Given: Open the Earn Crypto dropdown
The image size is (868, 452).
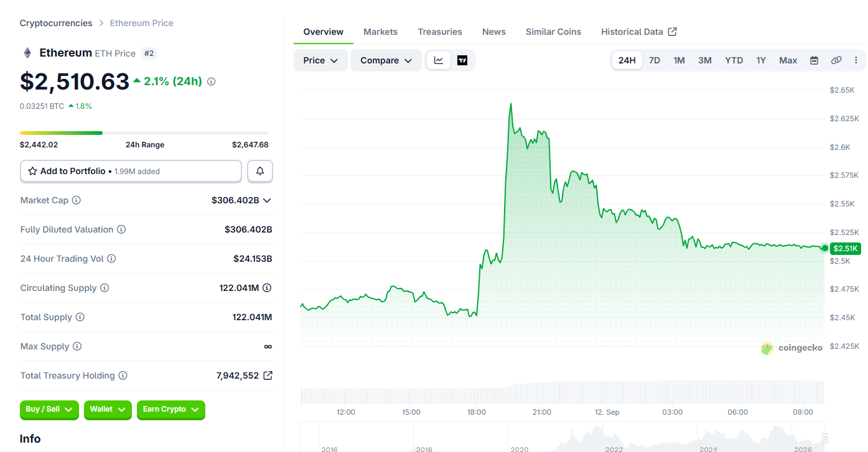Looking at the screenshot, I should (170, 409).
